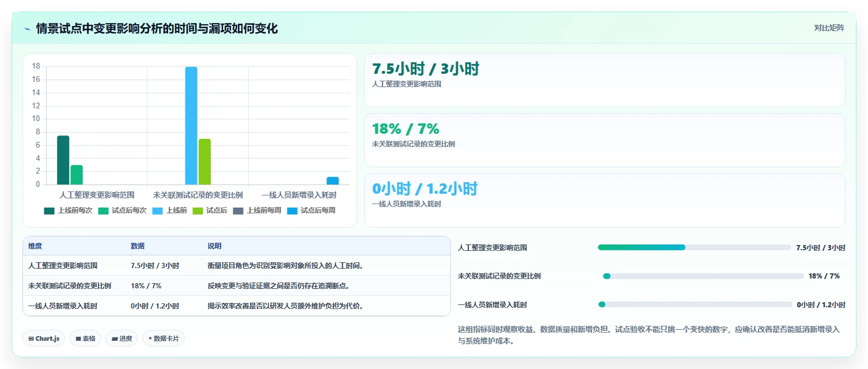868x369 pixels.
Task: Open the 18% / 7% data card
Action: click(605, 140)
